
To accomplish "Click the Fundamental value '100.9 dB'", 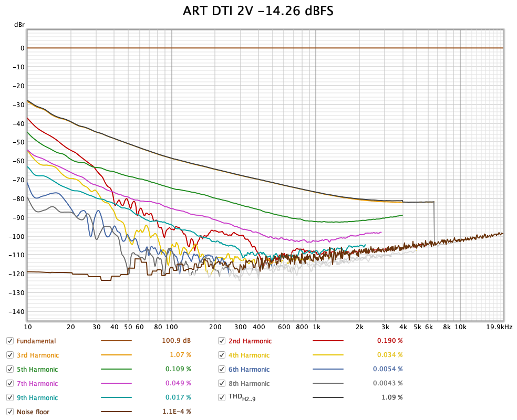I will click(x=177, y=340).
